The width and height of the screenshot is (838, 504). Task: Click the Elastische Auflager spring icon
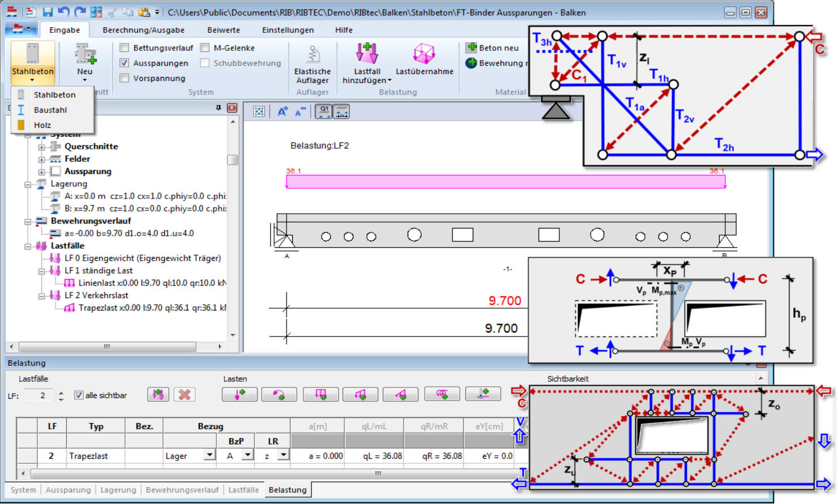click(x=313, y=55)
